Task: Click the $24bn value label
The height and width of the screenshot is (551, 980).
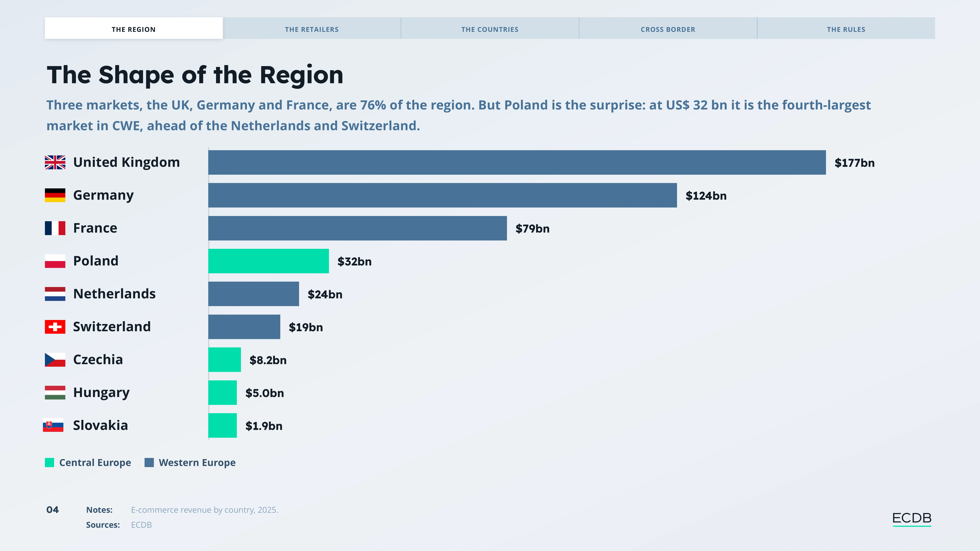Action: 325,294
